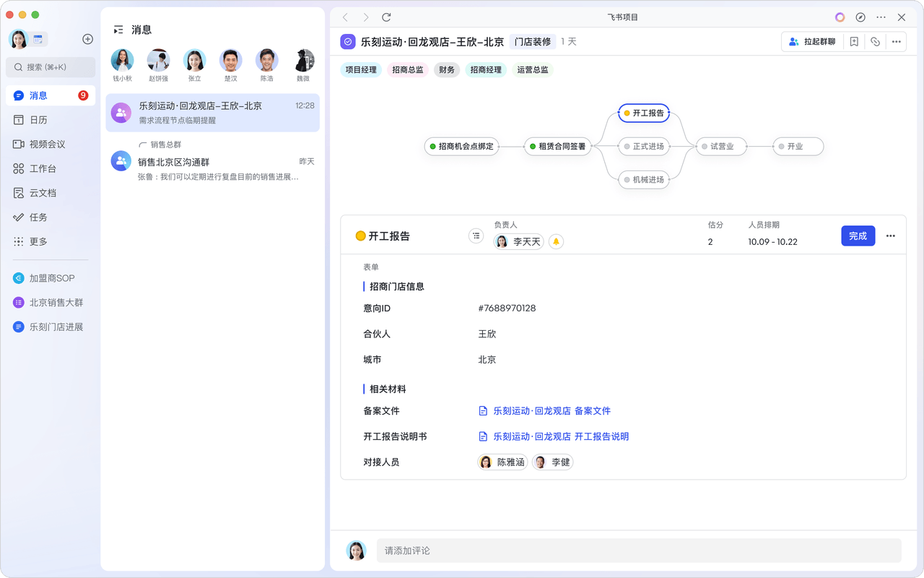Open project header three-dot menu
Image resolution: width=924 pixels, height=578 pixels.
pos(896,42)
